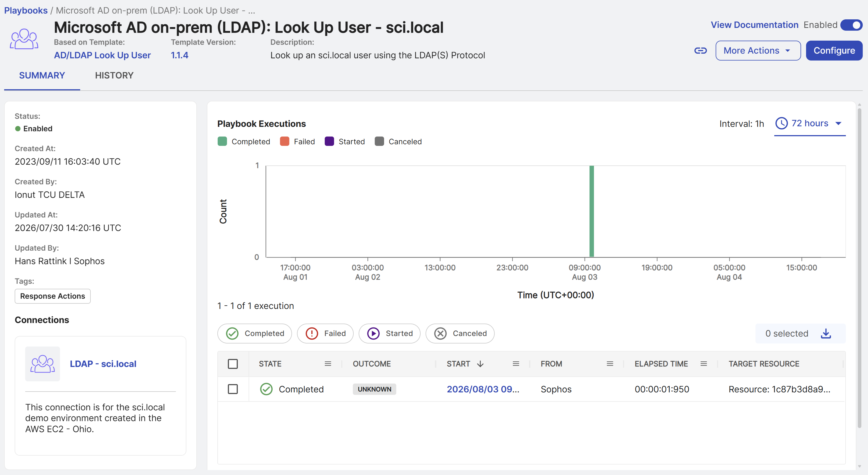Viewport: 868px width, 475px height.
Task: Click the playbook users icon beside the title
Action: pyautogui.click(x=24, y=39)
